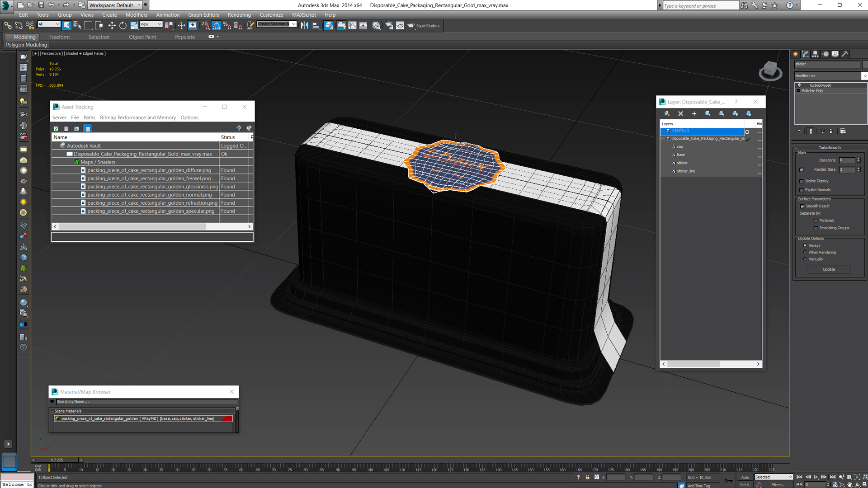Select the sticker_line layer item
The image size is (868, 488).
tap(686, 171)
